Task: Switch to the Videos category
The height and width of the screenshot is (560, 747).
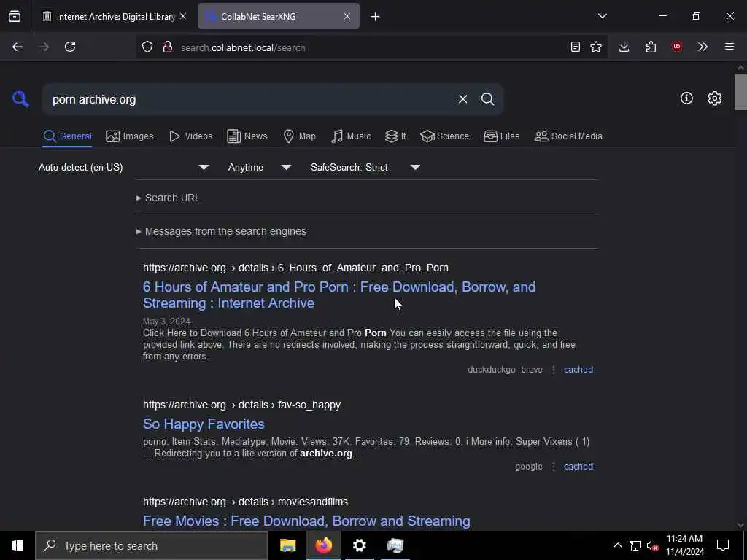Action: (190, 136)
